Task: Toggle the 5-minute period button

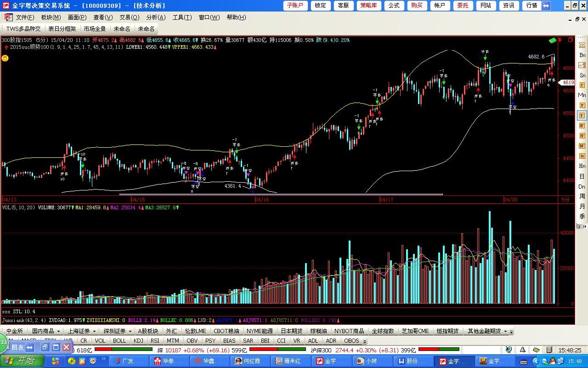Action: [x=582, y=115]
